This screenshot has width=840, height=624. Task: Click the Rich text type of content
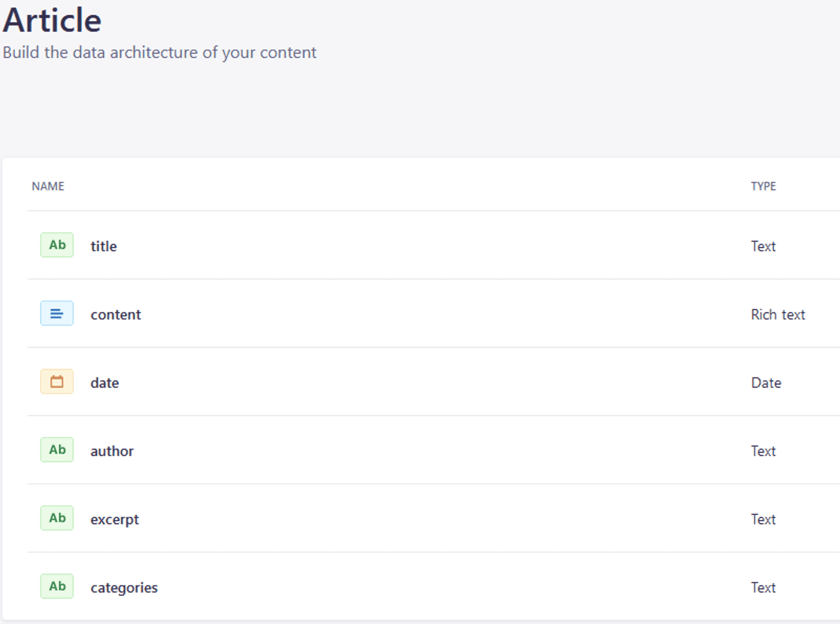(x=778, y=315)
